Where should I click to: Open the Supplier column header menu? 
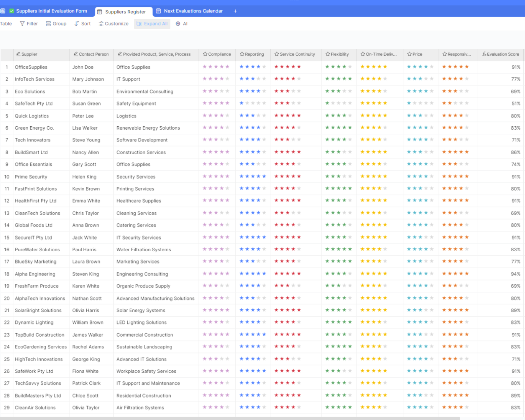(29, 54)
